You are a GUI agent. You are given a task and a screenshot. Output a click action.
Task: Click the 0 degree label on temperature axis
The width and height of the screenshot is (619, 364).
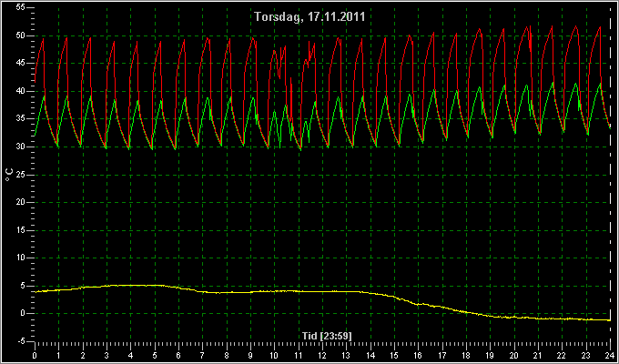click(24, 313)
